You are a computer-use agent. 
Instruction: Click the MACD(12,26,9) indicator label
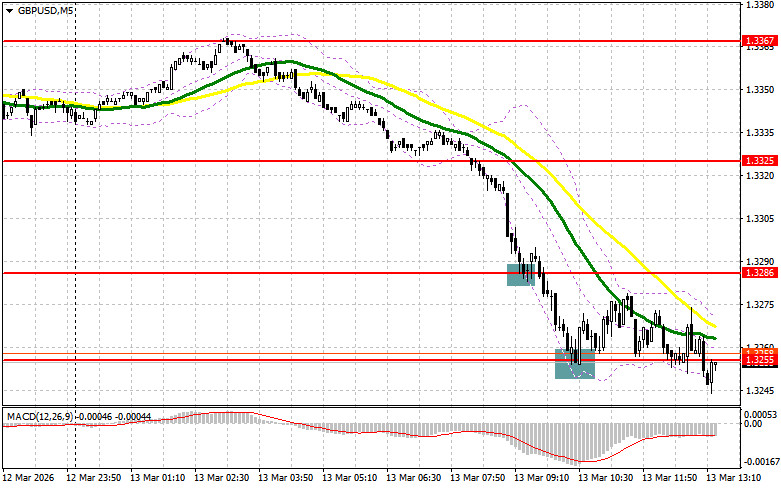pyautogui.click(x=39, y=416)
